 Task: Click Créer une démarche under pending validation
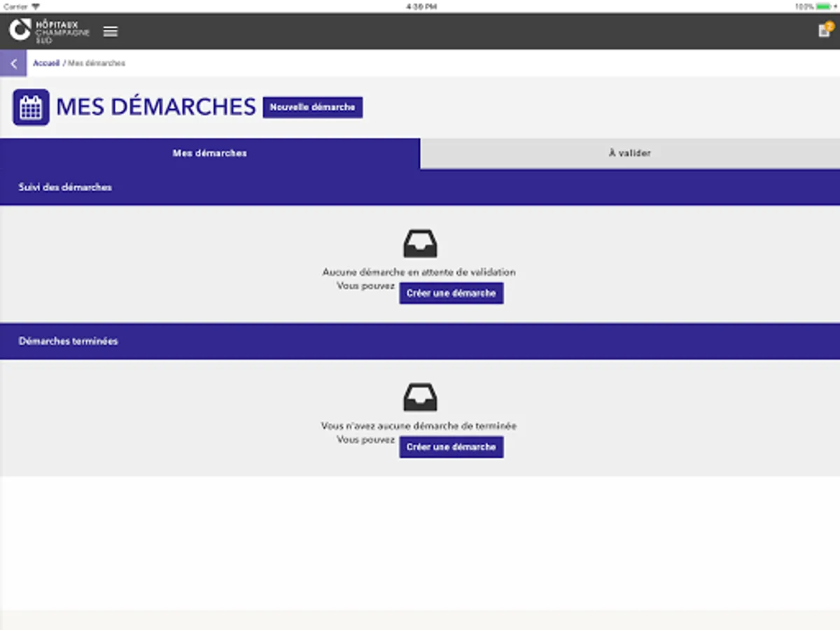click(x=451, y=293)
